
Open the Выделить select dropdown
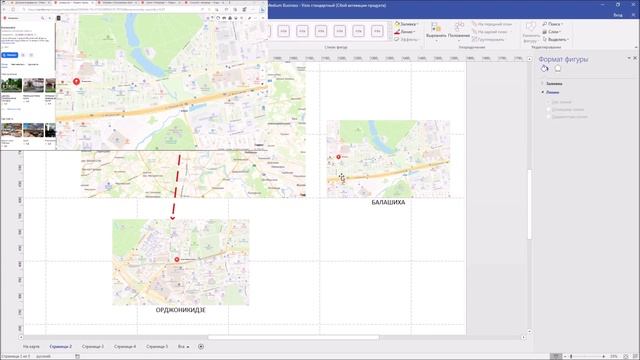coord(556,40)
